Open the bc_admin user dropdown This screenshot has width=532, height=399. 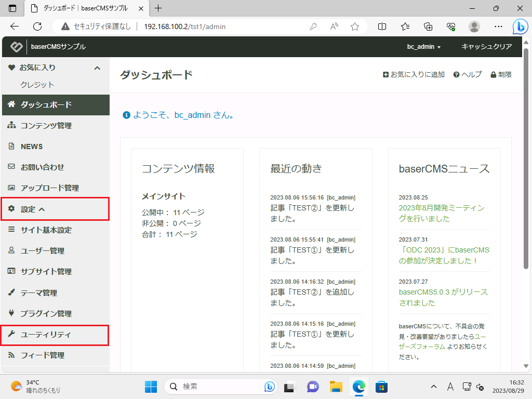pos(423,47)
